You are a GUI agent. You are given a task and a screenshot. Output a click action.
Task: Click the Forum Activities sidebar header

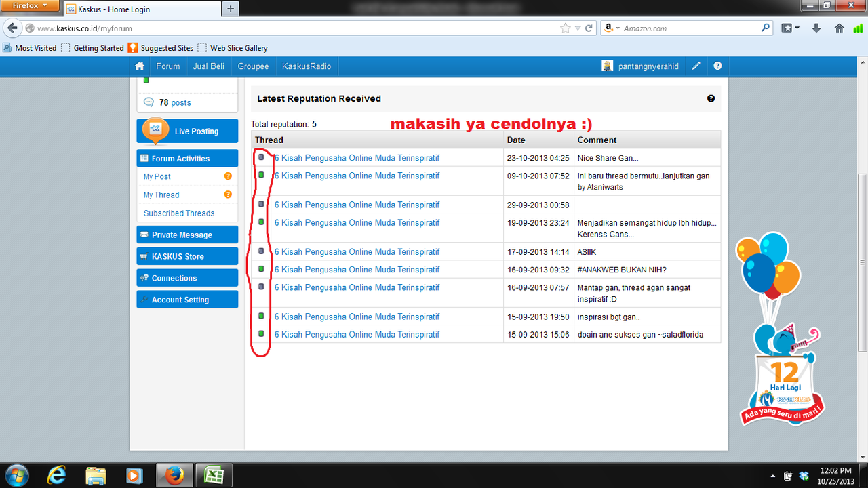187,159
